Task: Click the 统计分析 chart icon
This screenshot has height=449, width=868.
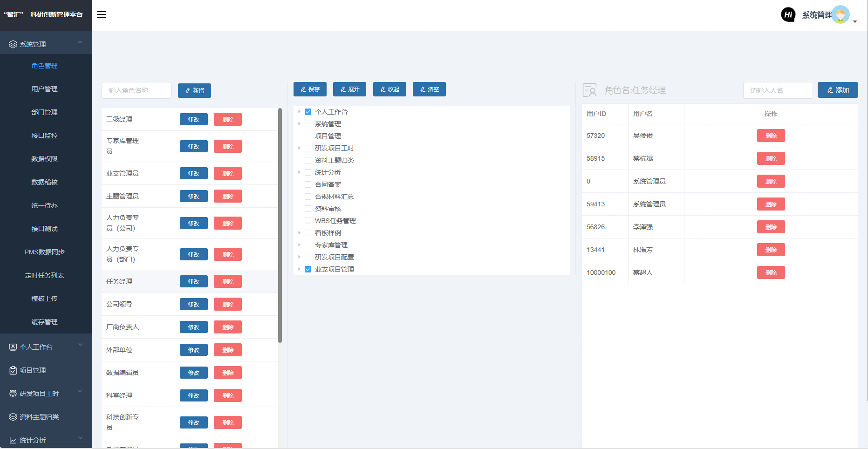Action: [13, 440]
